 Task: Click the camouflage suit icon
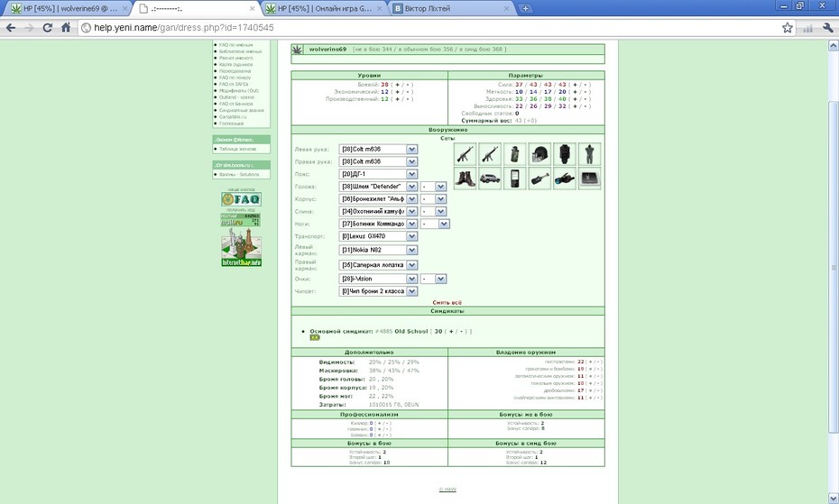pos(589,154)
